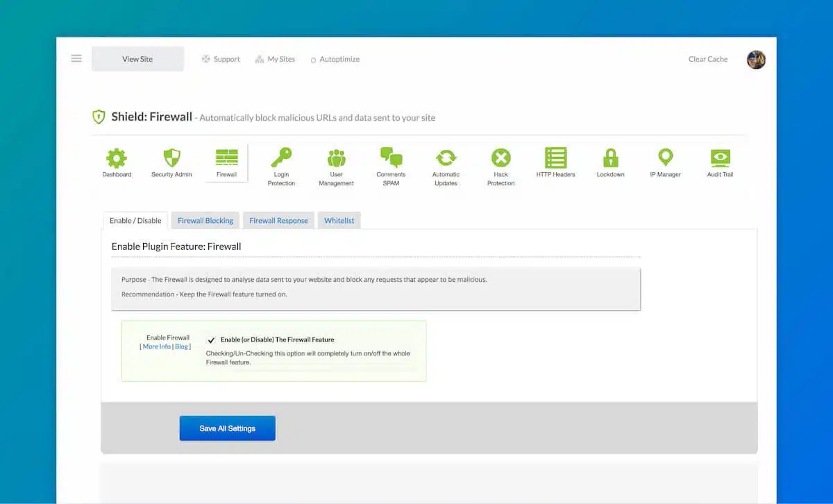The height and width of the screenshot is (504, 833).
Task: Click the 'Enable Plugin Feature: Firewall' heading
Action: point(176,246)
